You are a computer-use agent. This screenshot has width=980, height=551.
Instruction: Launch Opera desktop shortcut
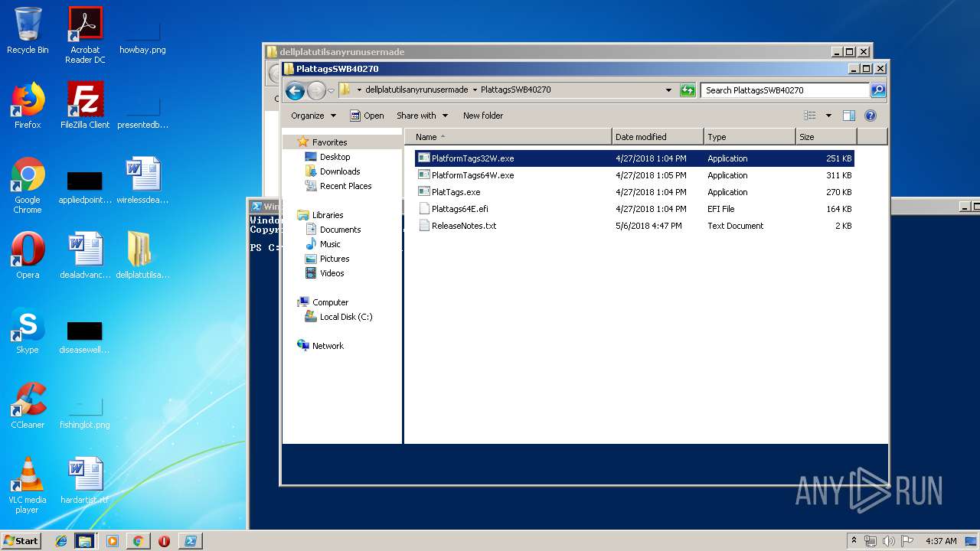(28, 256)
